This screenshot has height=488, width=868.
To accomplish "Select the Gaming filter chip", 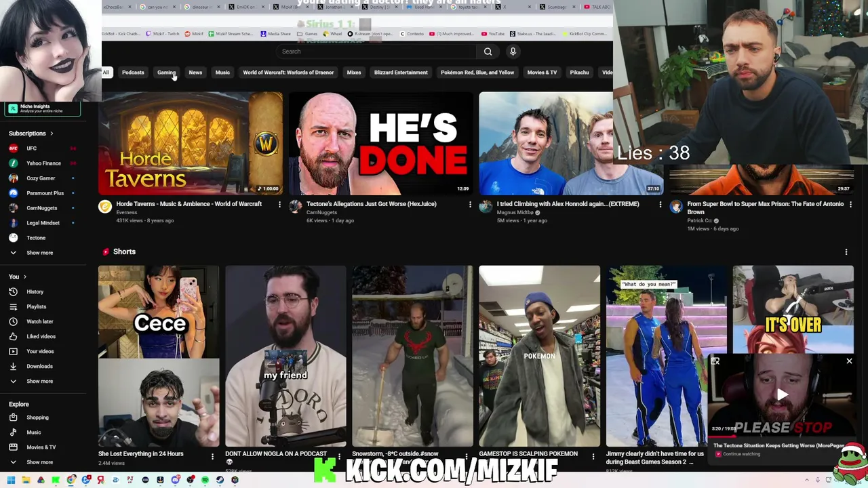I will (166, 73).
